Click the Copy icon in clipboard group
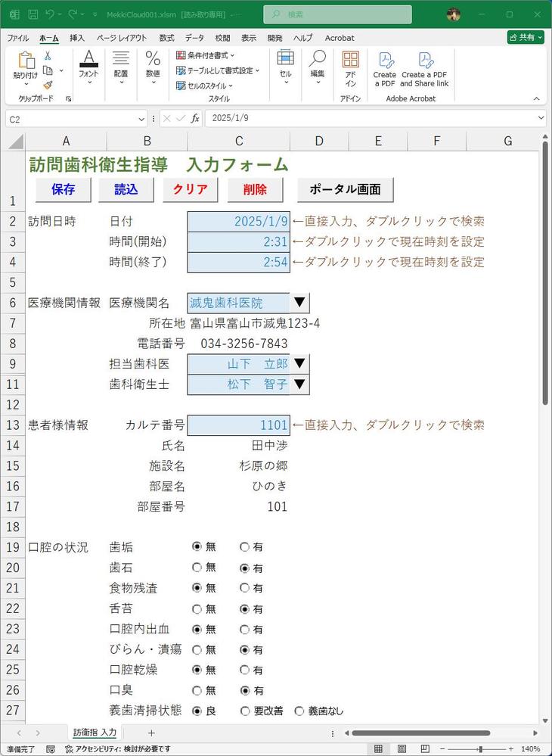Image resolution: width=552 pixels, height=756 pixels. click(48, 71)
